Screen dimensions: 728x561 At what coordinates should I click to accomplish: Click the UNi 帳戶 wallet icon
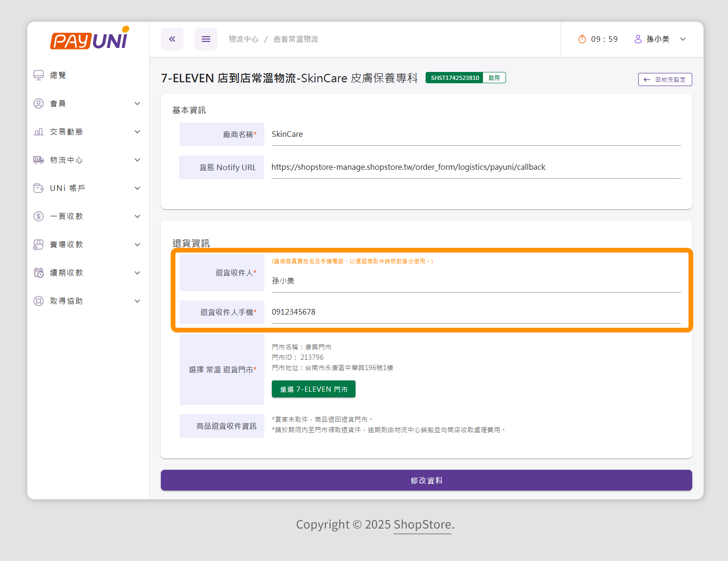point(39,188)
